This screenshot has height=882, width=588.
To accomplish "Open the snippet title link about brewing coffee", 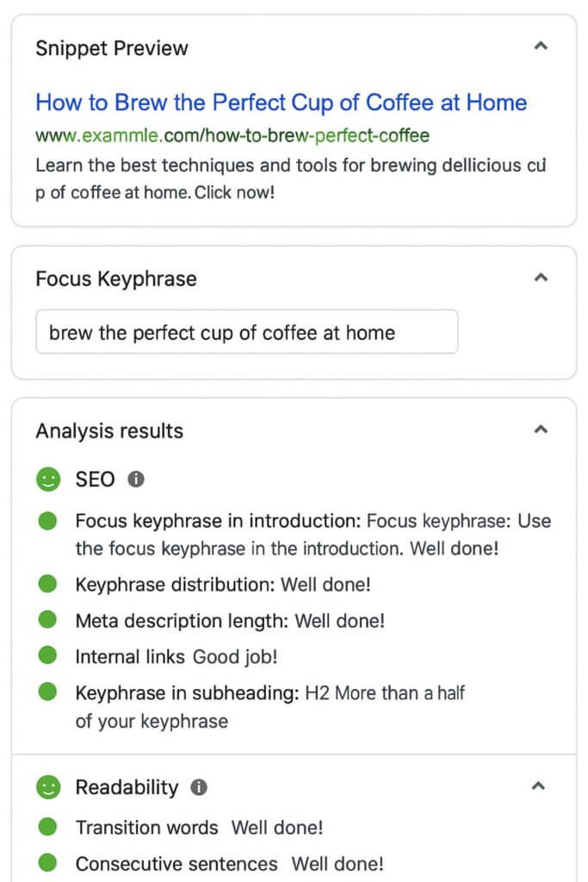I will click(281, 102).
